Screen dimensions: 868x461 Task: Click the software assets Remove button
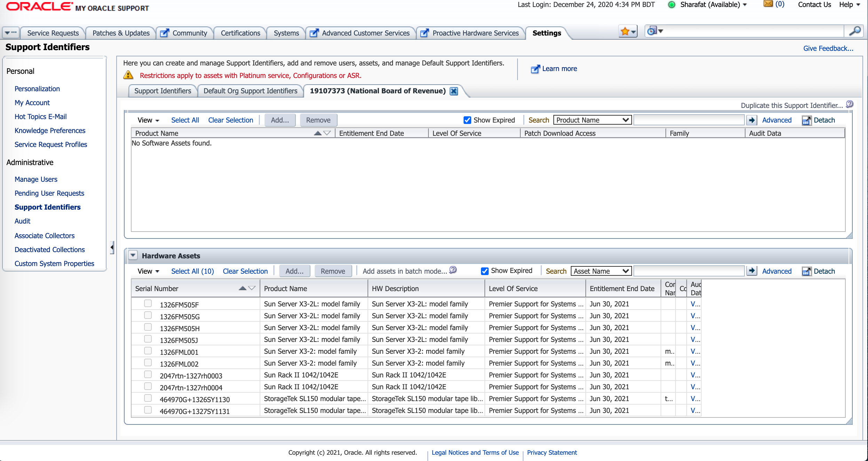click(x=318, y=120)
